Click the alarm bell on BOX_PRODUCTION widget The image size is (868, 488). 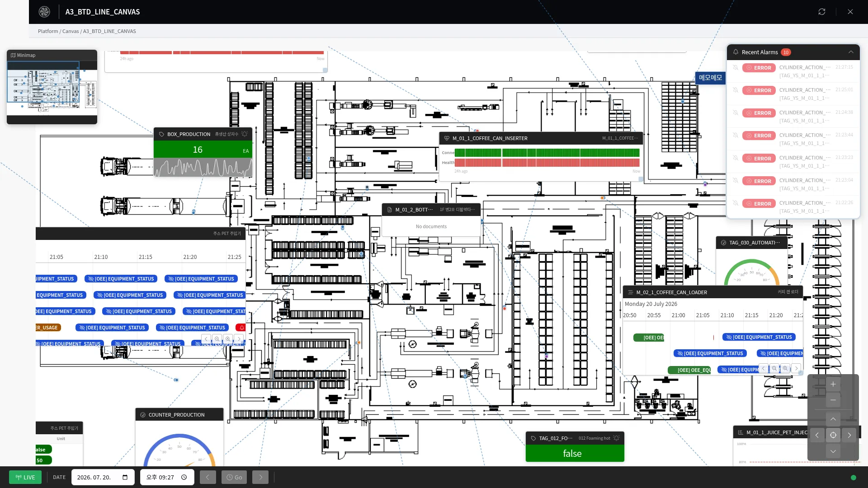tap(245, 134)
